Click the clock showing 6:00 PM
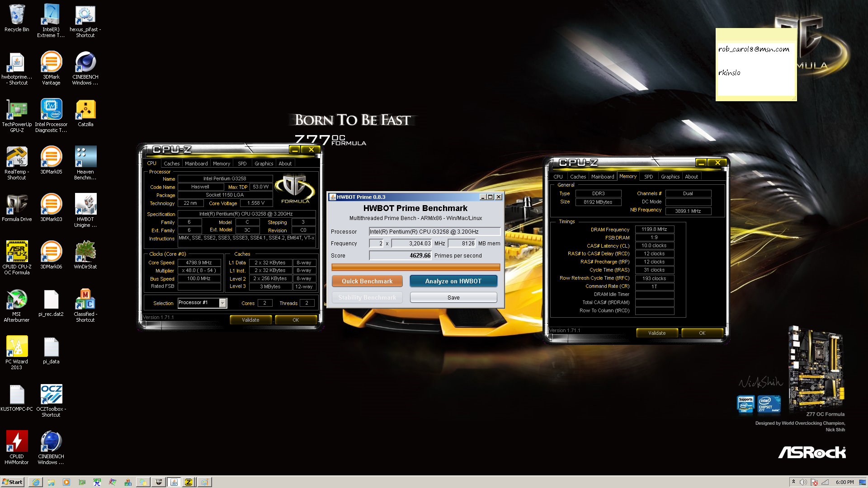The image size is (868, 488). (844, 482)
